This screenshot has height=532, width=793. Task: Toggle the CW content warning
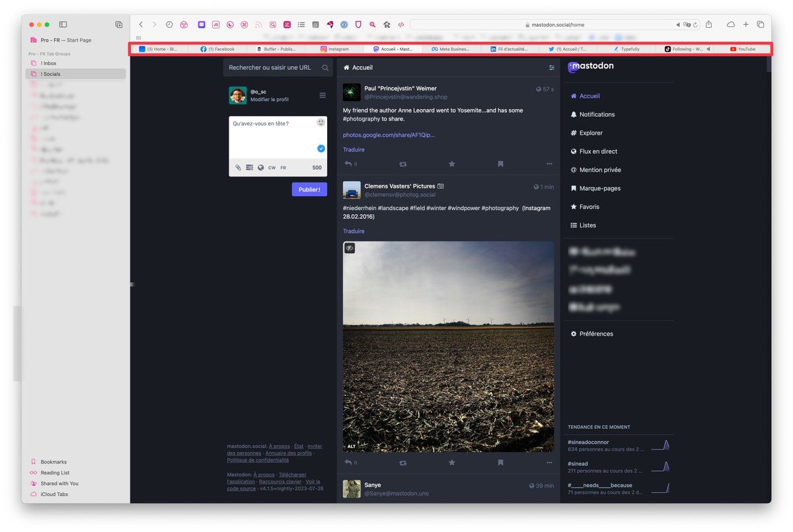click(272, 168)
